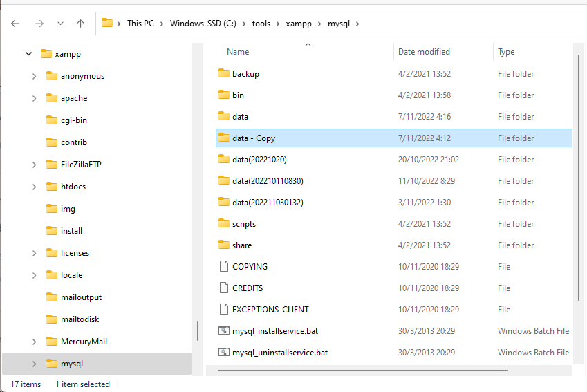Select xampp folder in navigation tree

coord(68,54)
